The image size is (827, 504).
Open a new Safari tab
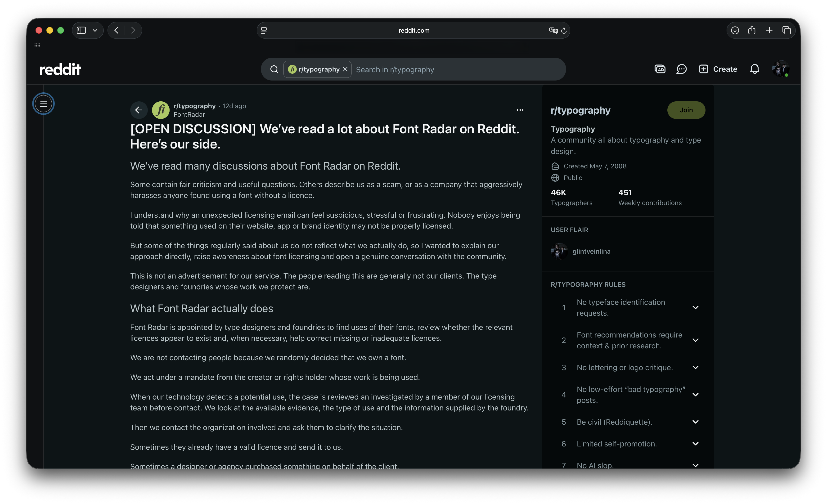coord(769,31)
